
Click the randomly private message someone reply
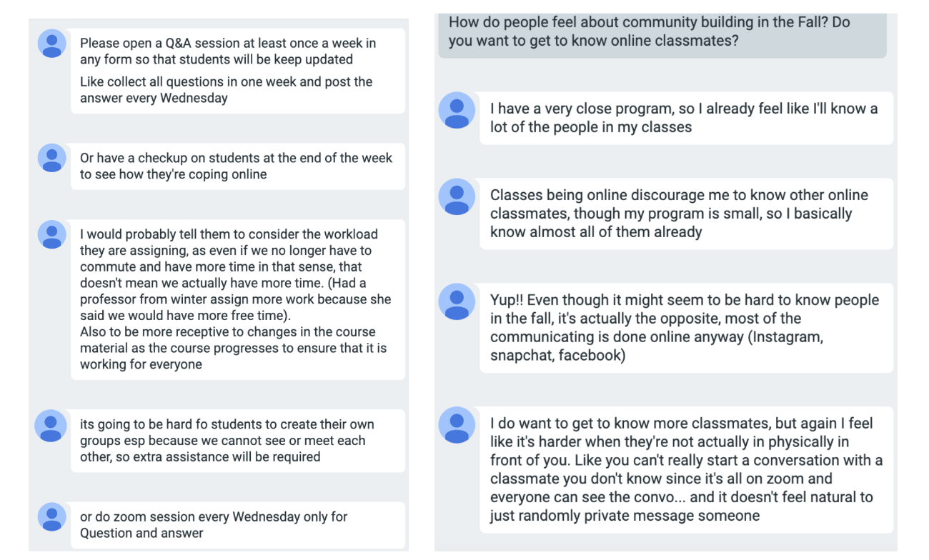(x=687, y=469)
